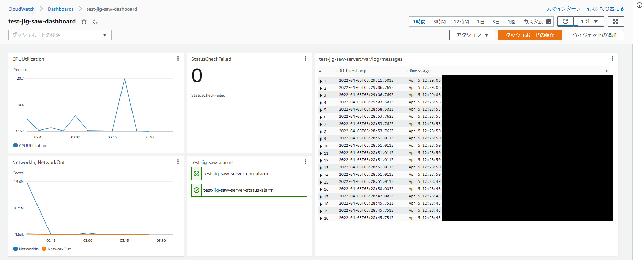
Task: Click the ウィジェットの追加 button
Action: coord(594,35)
